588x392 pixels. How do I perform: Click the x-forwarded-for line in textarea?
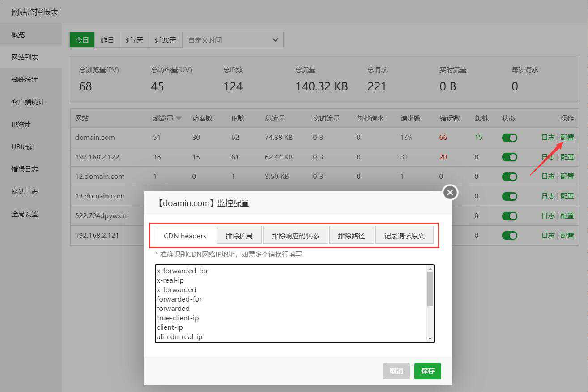[x=183, y=271]
